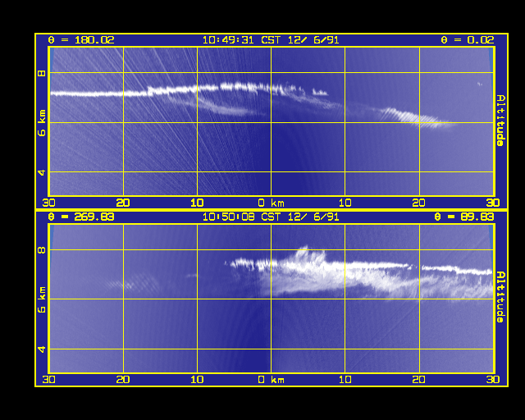Click the Altitude label of the lower panel
The width and height of the screenshot is (525, 420).
tap(500, 297)
